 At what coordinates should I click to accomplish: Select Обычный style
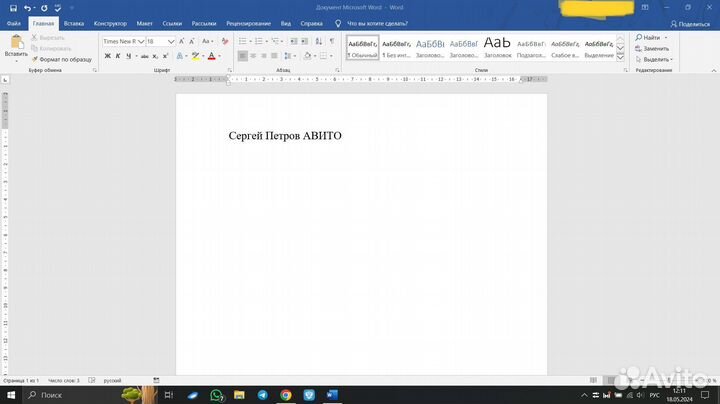363,48
